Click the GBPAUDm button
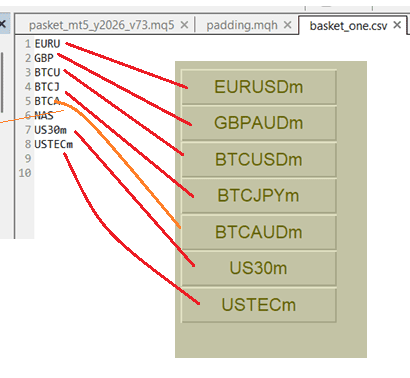This screenshot has width=410, height=378. click(259, 123)
